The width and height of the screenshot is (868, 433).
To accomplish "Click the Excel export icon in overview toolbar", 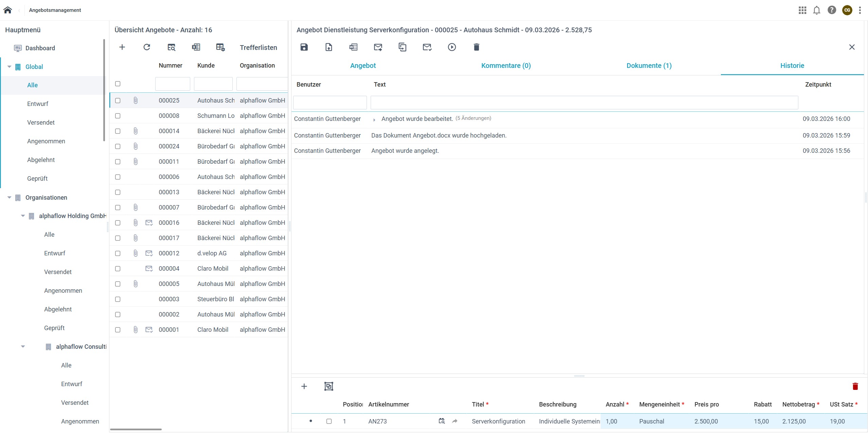I will pyautogui.click(x=196, y=47).
